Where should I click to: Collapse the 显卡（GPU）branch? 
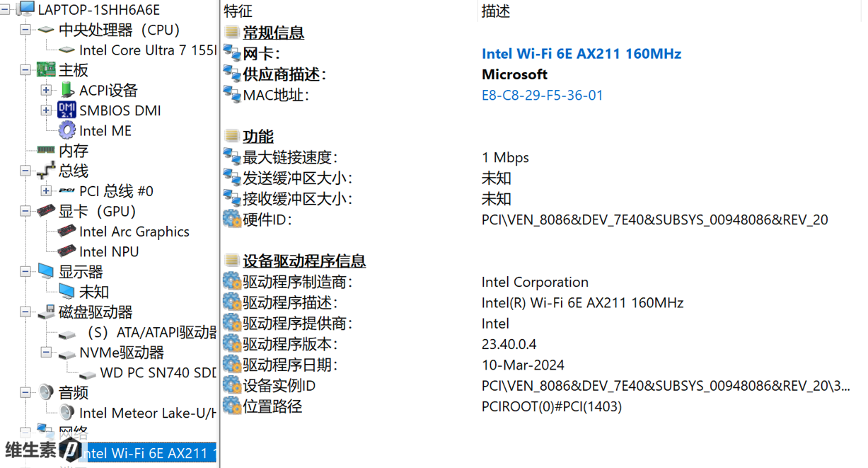point(25,211)
